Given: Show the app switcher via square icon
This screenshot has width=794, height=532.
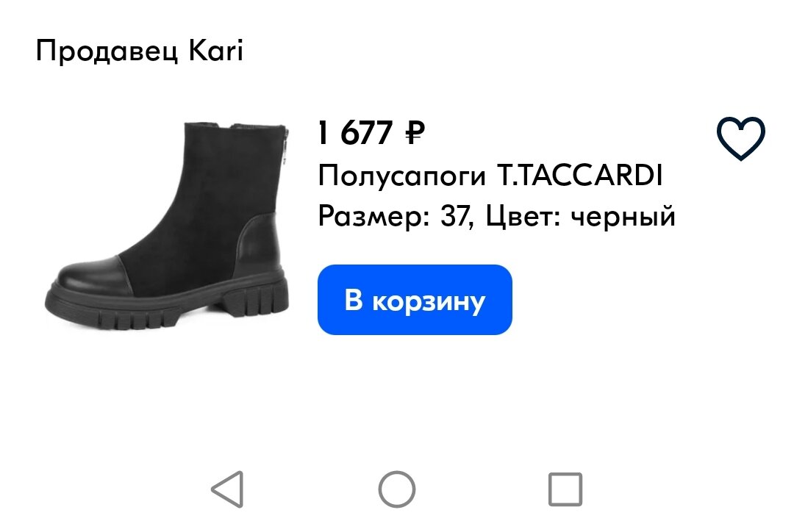Looking at the screenshot, I should tap(565, 489).
